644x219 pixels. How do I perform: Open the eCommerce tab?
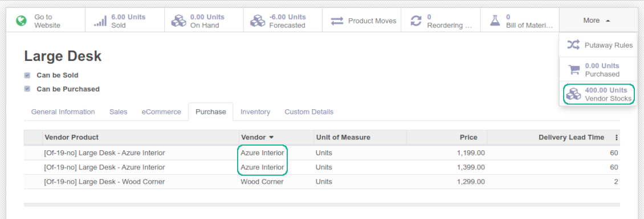click(x=161, y=112)
